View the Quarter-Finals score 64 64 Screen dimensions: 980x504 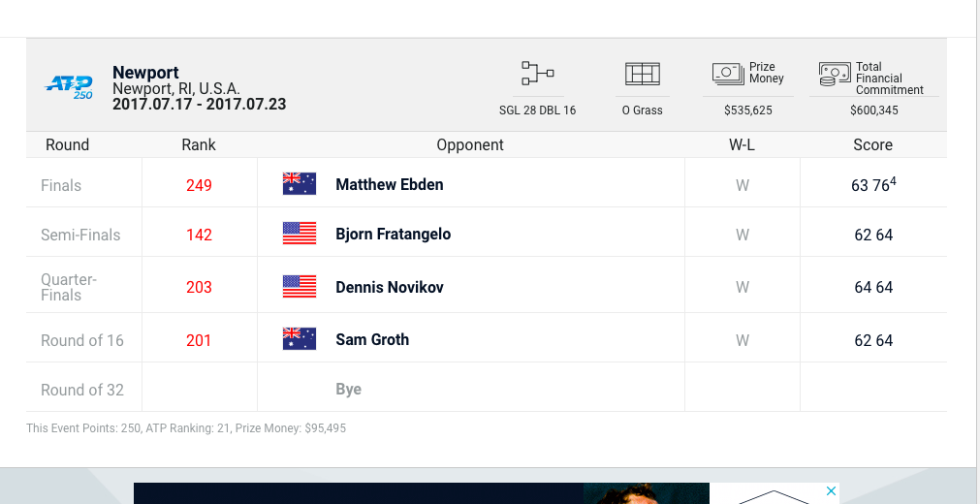coord(873,287)
